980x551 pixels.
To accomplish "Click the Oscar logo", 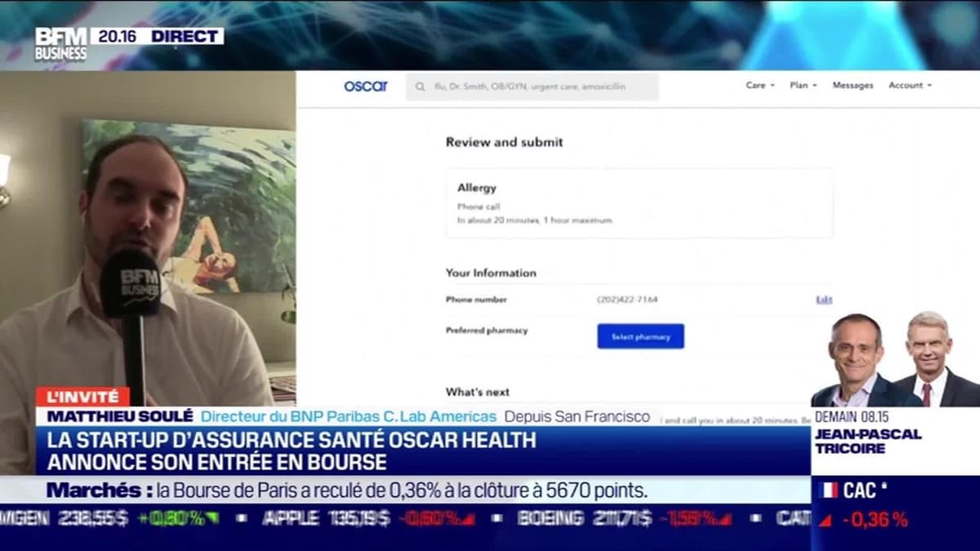I will click(366, 86).
